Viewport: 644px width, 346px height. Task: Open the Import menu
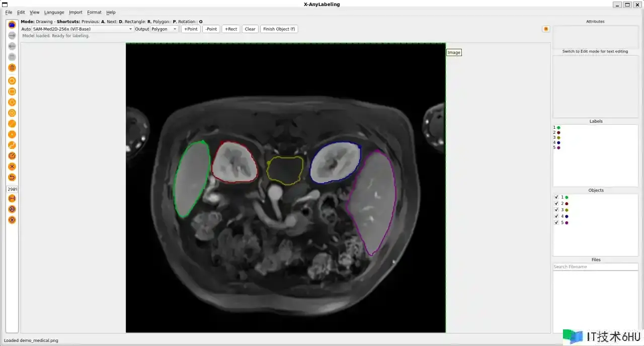coord(75,12)
